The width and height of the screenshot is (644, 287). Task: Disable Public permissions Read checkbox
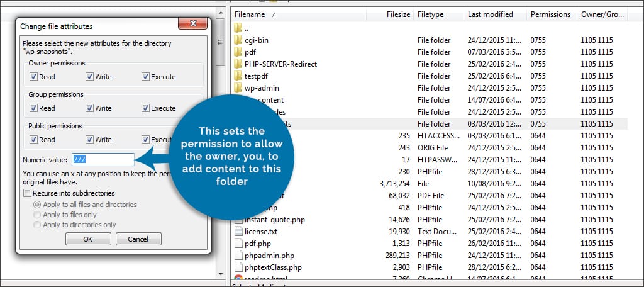click(x=34, y=139)
